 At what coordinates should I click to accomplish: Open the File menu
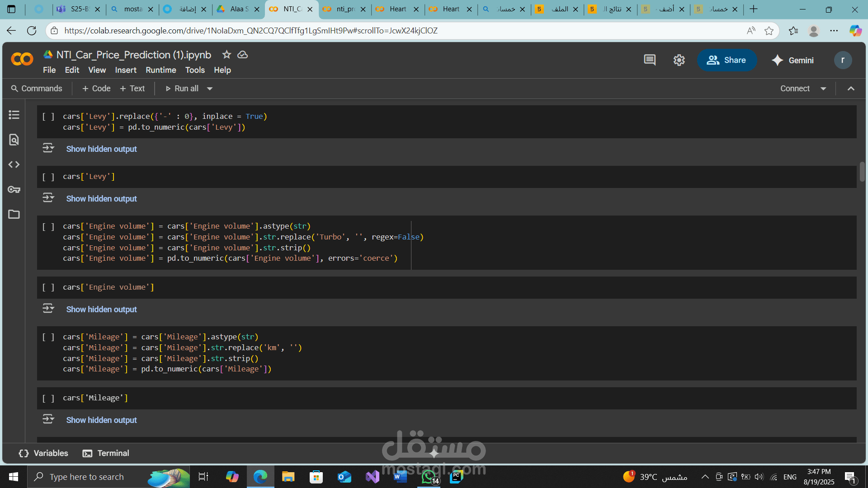pos(49,70)
